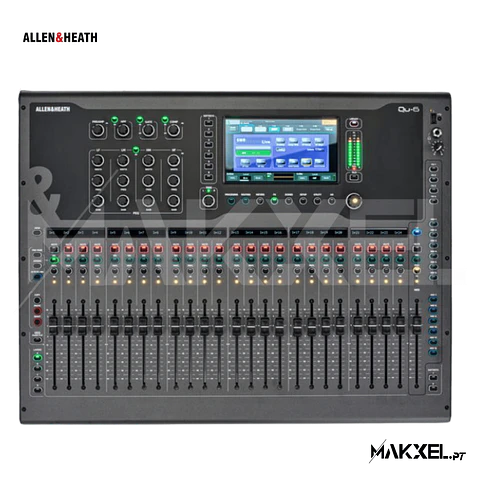This screenshot has width=480, height=480.
Task: Select the blue LR key above master Mute
Action: (x=416, y=232)
